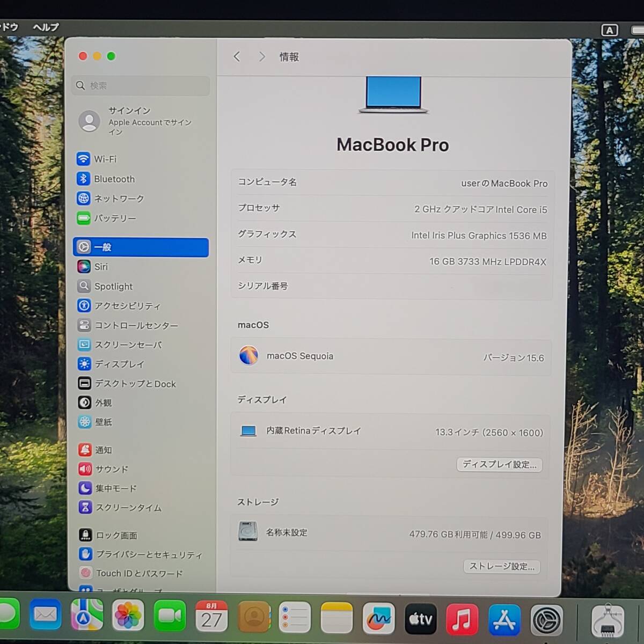Viewport: 644px width, 644px height.
Task: Click System Settings icon in Dock
Action: click(547, 620)
